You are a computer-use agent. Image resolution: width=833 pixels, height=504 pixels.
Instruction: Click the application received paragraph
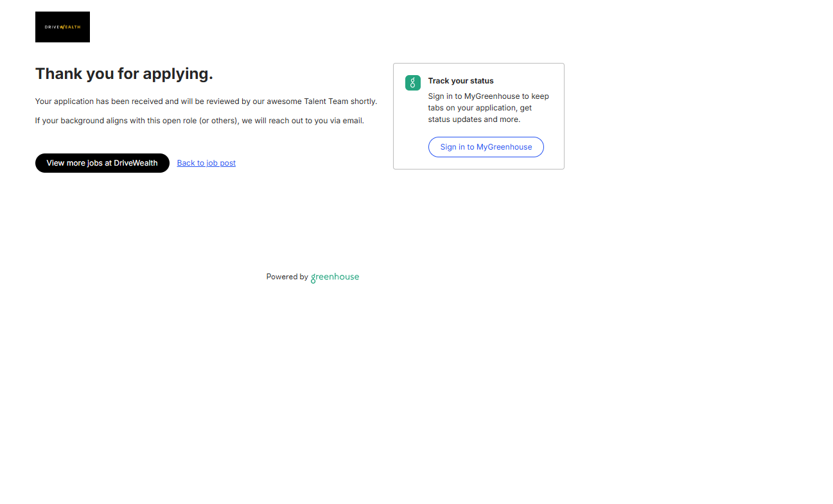tap(206, 101)
